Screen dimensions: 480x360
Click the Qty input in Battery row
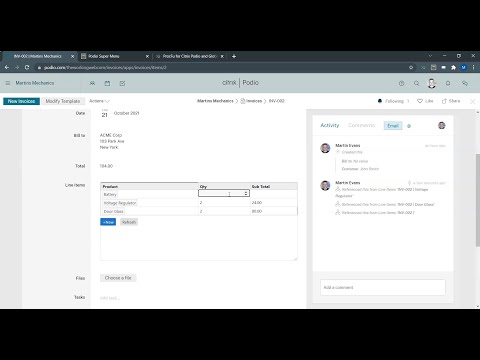pos(224,193)
